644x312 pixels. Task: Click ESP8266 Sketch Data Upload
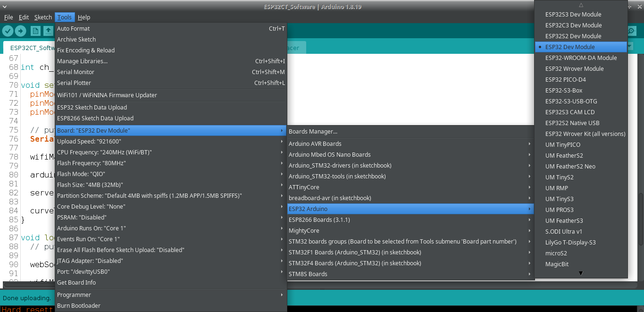(171, 118)
